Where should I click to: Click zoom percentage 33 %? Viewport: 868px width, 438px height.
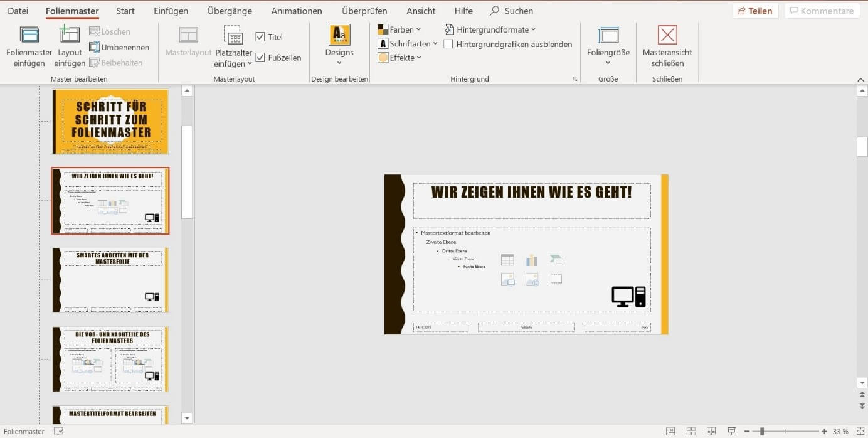click(x=840, y=432)
